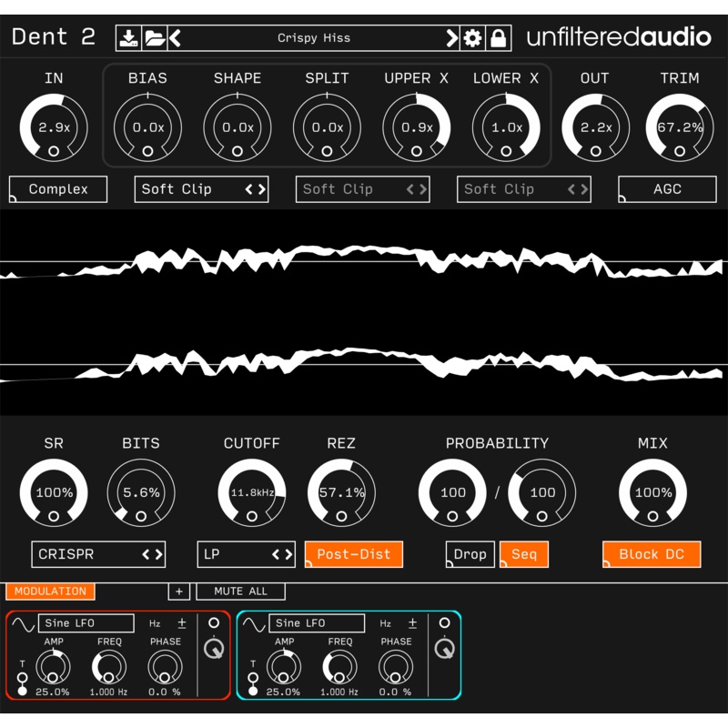Go to the next preset with right arrow

click(451, 38)
